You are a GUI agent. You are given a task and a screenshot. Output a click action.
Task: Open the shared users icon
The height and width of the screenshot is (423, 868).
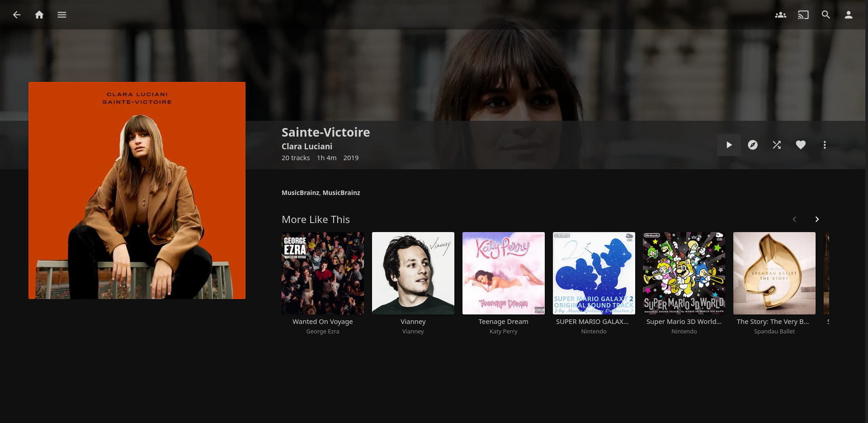[781, 14]
